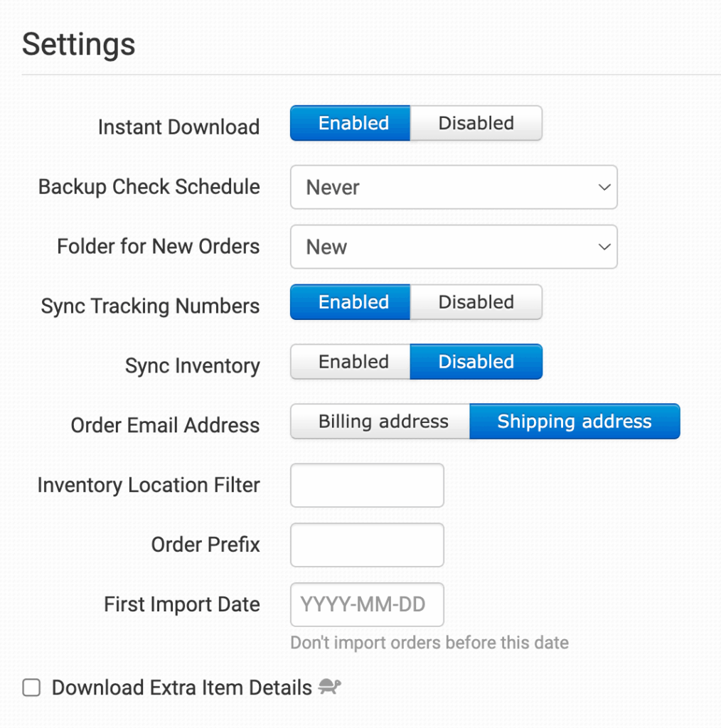
Task: Expand the Folder for New Orders dropdown
Action: 453,247
